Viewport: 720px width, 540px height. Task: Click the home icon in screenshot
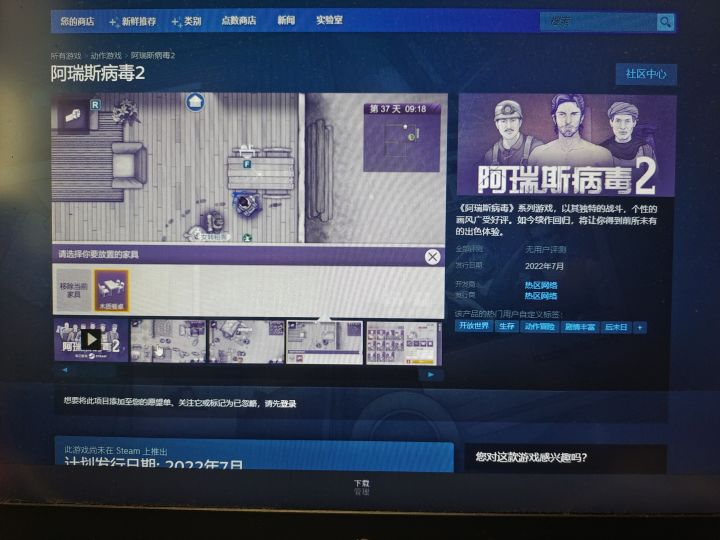[195, 101]
